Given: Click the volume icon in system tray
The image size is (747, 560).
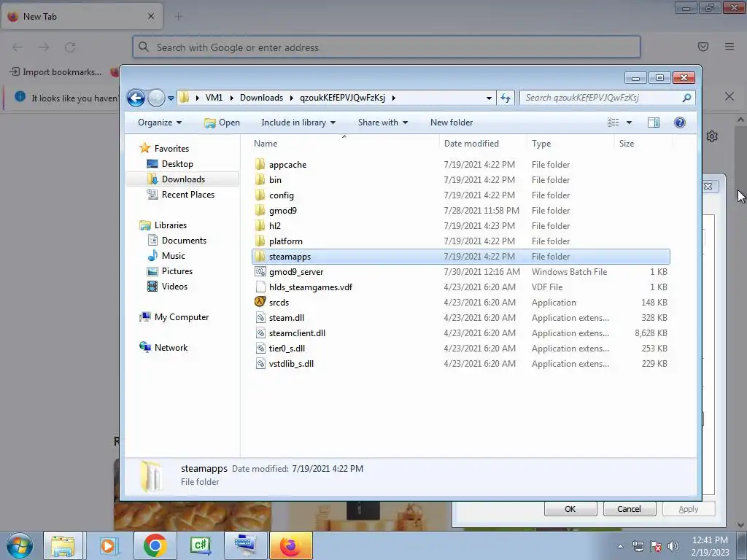Looking at the screenshot, I should pyautogui.click(x=673, y=546).
